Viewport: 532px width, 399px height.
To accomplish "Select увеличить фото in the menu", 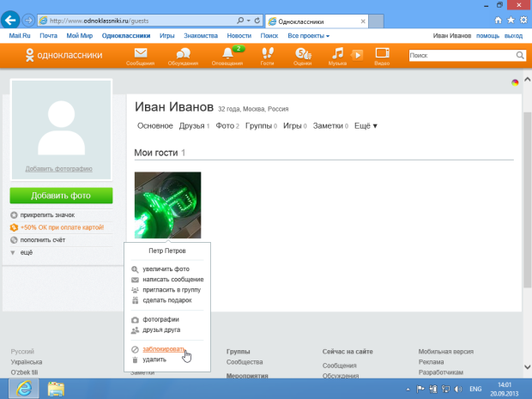I will point(166,269).
